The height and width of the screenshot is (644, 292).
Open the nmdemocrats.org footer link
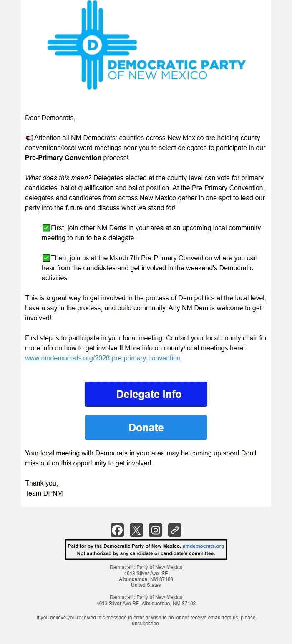[204, 546]
